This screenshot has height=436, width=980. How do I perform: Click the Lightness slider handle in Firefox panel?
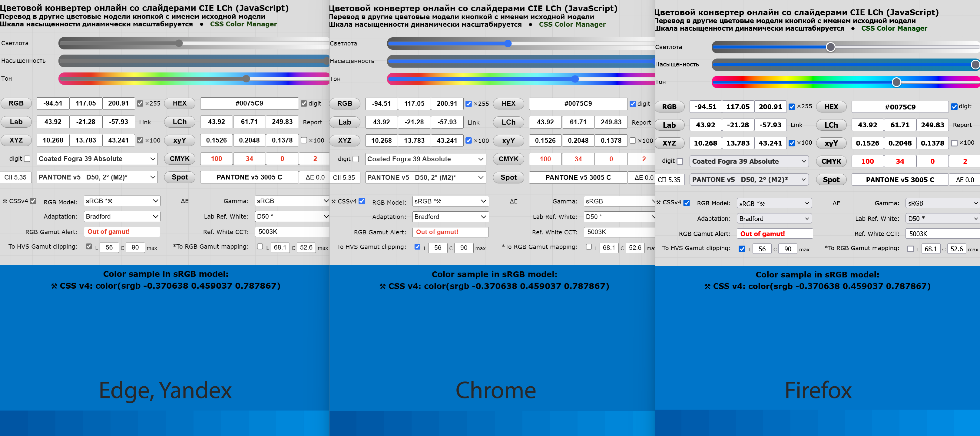(x=830, y=47)
